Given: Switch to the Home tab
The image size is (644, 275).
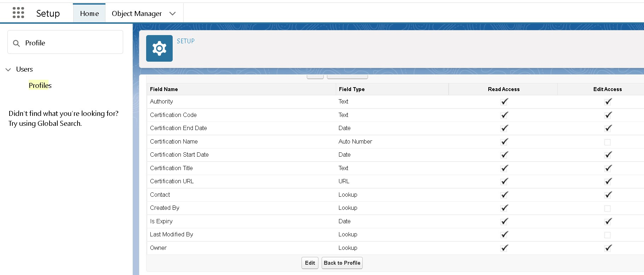Looking at the screenshot, I should (89, 13).
